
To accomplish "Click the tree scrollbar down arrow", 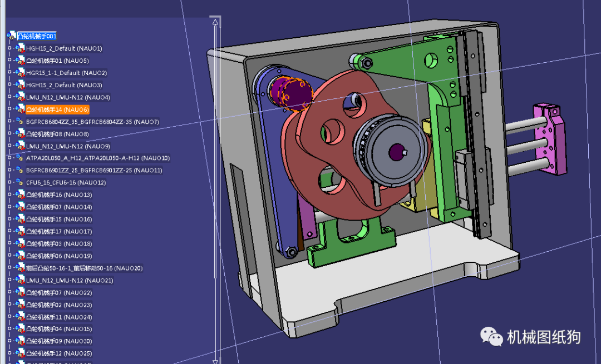I will (x=215, y=360).
